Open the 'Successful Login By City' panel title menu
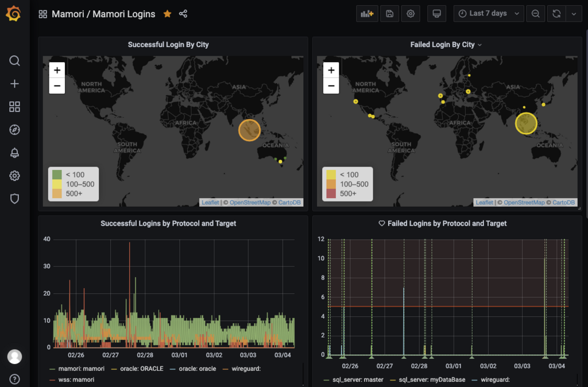The height and width of the screenshot is (387, 588). tap(168, 45)
